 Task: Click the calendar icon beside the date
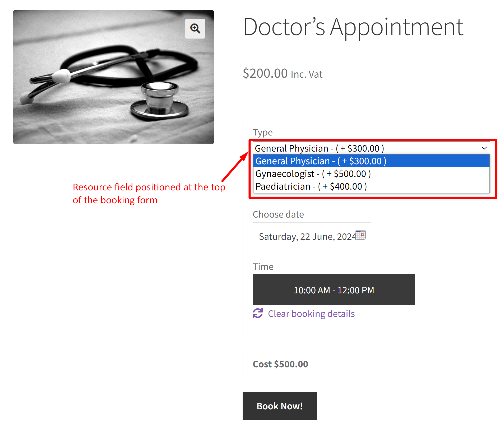(x=360, y=235)
